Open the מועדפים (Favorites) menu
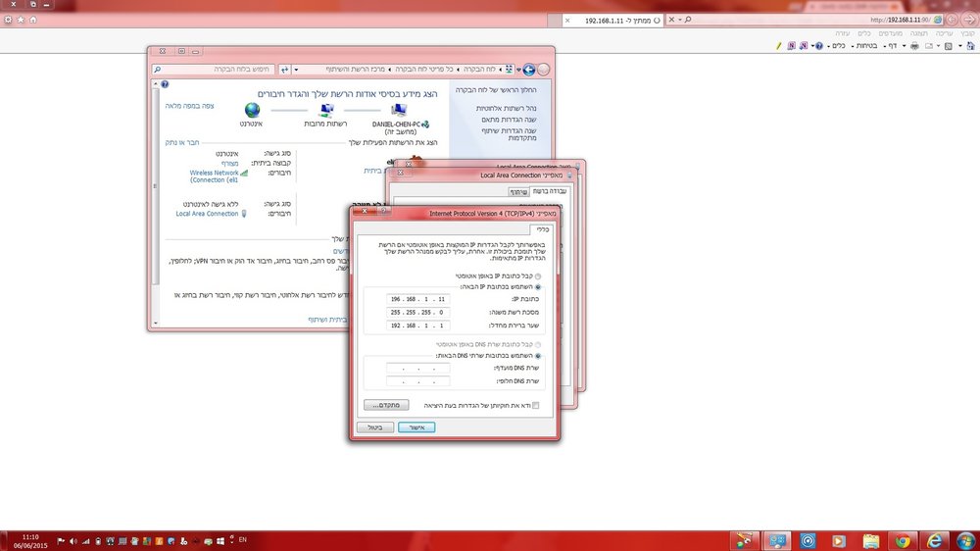 click(890, 33)
